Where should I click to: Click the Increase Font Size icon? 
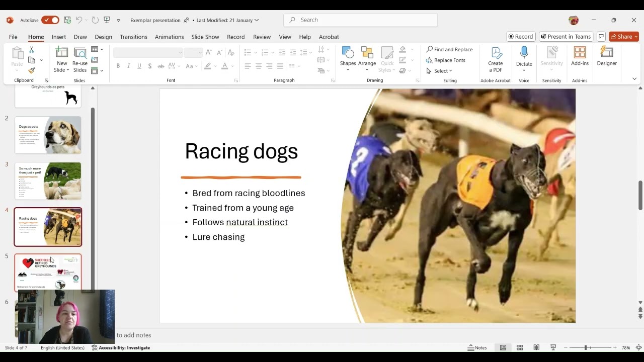pos(209,52)
